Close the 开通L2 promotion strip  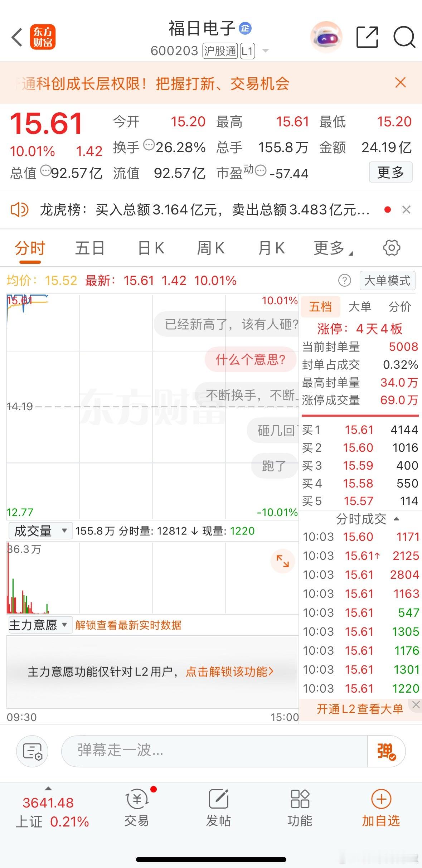point(416,705)
